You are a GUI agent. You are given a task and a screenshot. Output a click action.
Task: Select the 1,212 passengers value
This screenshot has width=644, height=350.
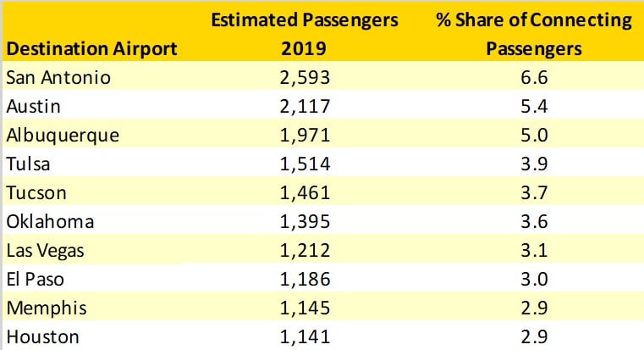tap(305, 251)
